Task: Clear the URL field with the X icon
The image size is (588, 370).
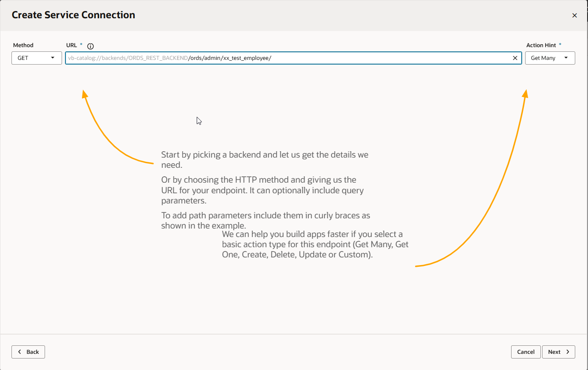Action: (515, 58)
